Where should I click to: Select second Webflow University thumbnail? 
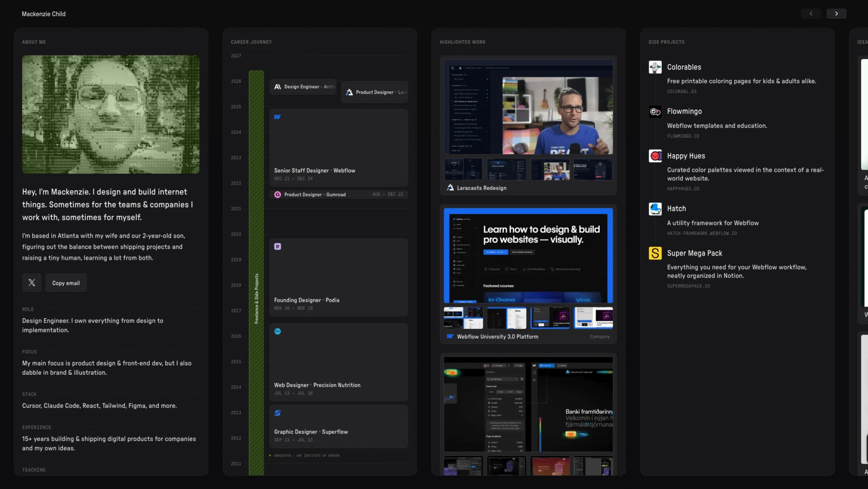(x=507, y=318)
